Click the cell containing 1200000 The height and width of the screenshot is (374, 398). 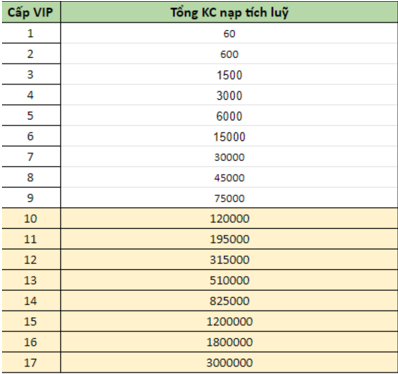(229, 321)
